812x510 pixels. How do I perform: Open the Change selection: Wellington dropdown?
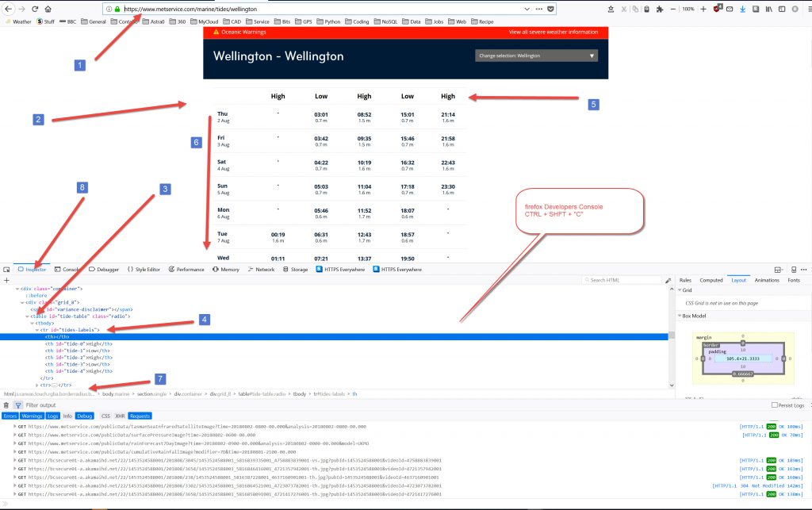pyautogui.click(x=536, y=56)
